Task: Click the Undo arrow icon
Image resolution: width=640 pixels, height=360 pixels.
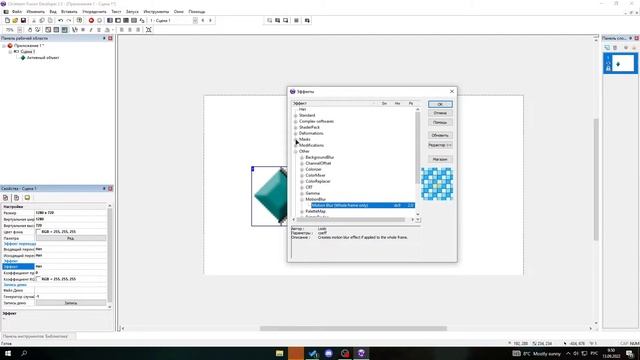Action: pos(60,20)
